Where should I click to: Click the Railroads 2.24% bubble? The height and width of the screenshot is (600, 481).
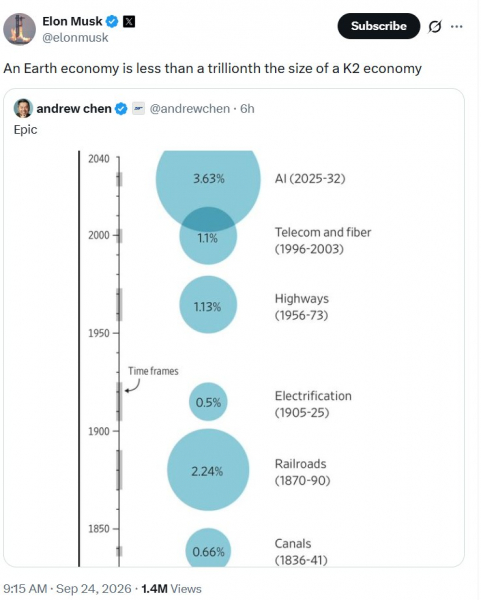point(208,470)
